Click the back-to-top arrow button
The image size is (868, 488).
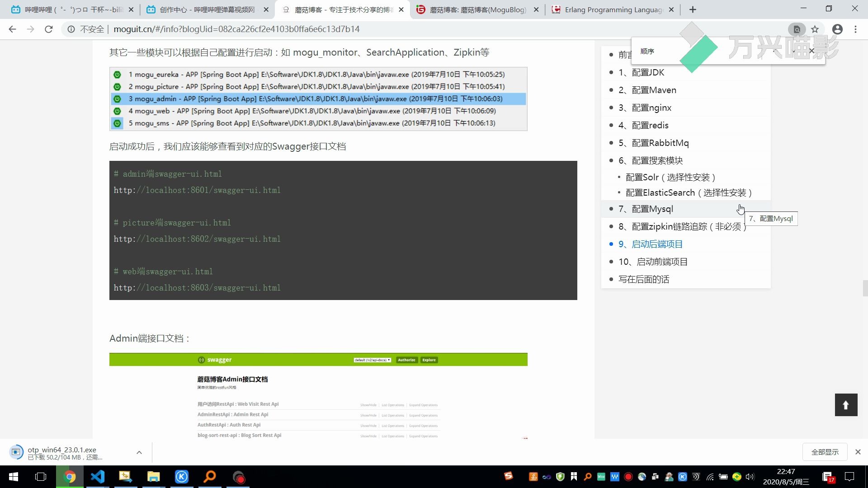tap(846, 405)
